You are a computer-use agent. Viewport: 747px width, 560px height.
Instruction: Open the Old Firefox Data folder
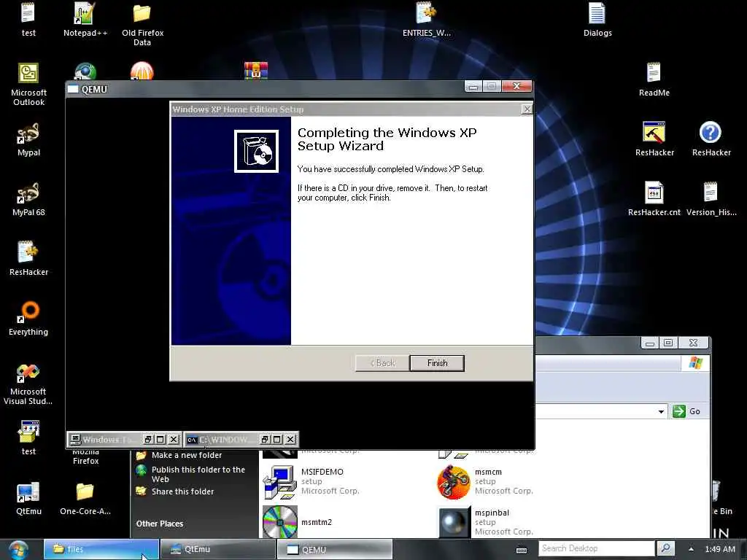pyautogui.click(x=142, y=24)
